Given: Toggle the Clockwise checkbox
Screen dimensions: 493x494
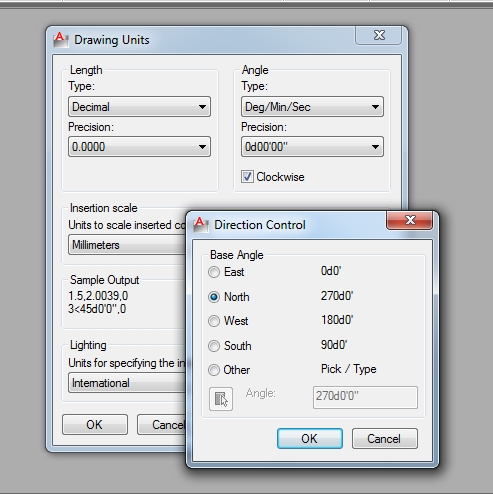Looking at the screenshot, I should tap(247, 177).
